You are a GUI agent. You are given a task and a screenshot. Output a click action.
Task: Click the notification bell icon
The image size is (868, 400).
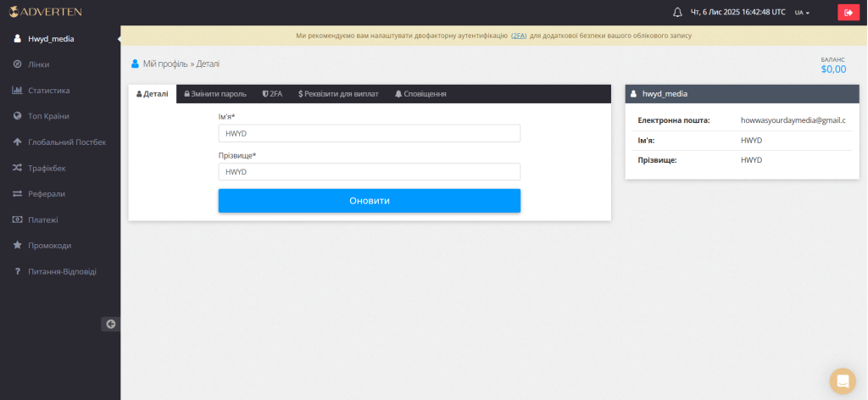coord(677,13)
